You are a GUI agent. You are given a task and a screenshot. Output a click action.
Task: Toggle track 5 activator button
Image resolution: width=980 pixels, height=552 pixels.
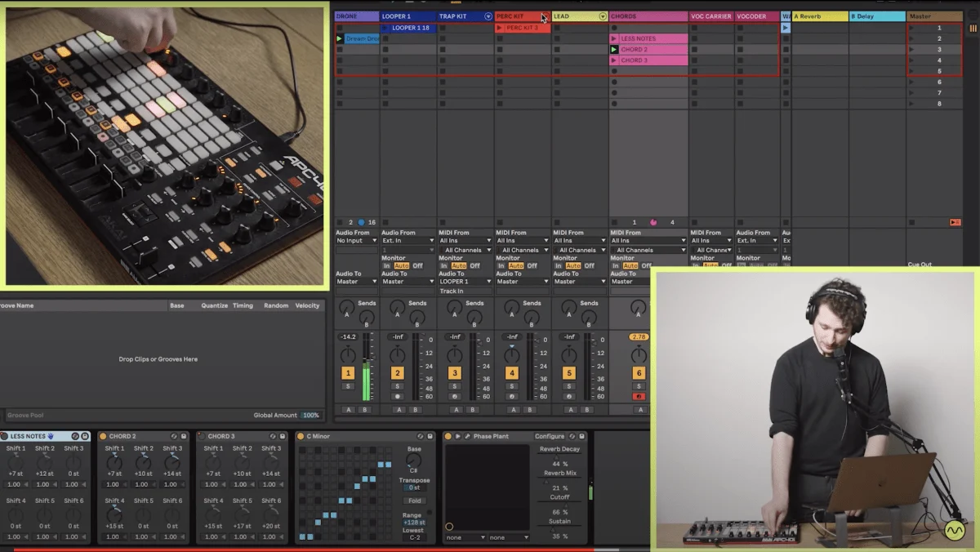(568, 373)
